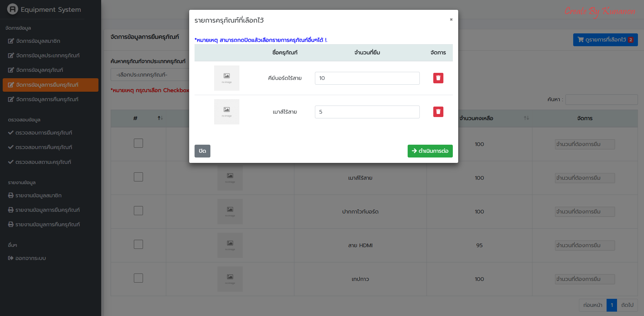Tick checkbox for เมาส์ไร้สาย row
Image resolution: width=644 pixels, height=316 pixels.
tap(138, 177)
